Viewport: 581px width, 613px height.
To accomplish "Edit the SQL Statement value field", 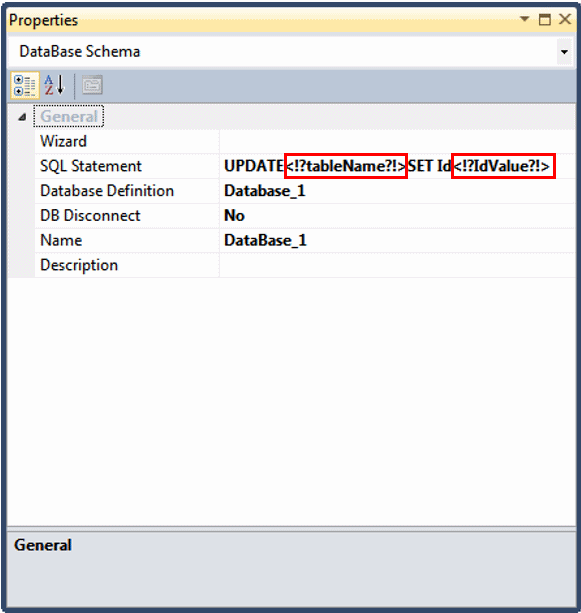I will coord(396,166).
